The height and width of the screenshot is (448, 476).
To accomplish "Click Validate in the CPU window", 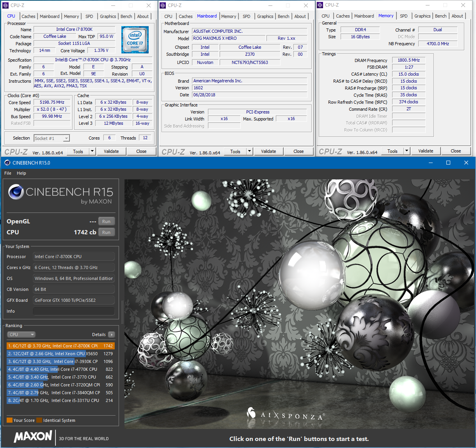I will tap(111, 151).
